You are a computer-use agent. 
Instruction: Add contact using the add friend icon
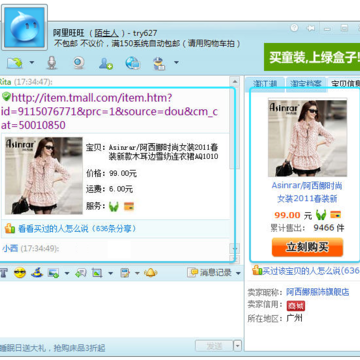tap(106, 63)
